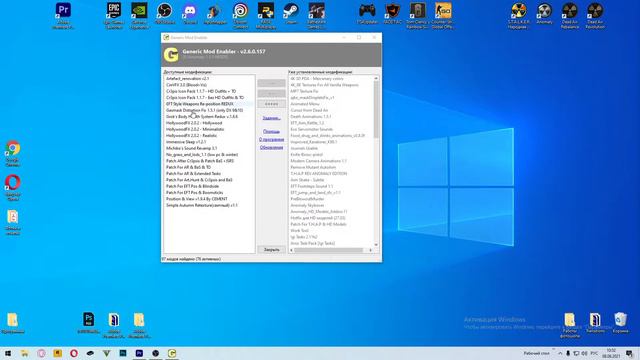
Task: Select Position & View v1.9.4 By CEMENT
Action: 197,199
